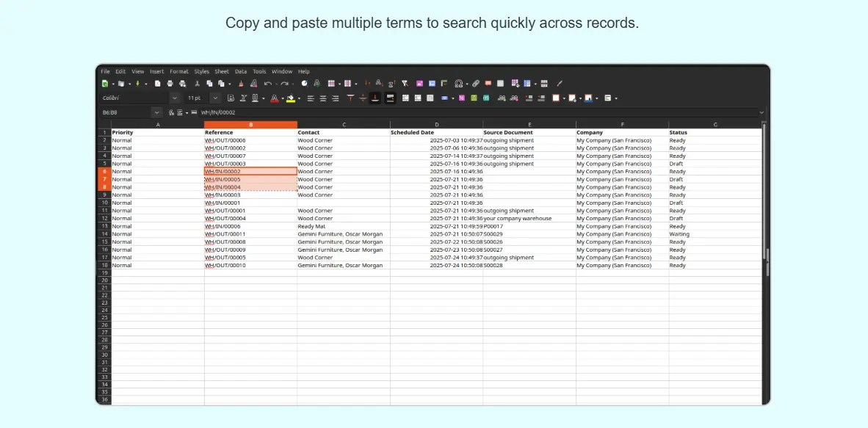
Task: Apply the yellow background highlight color
Action: (291, 98)
